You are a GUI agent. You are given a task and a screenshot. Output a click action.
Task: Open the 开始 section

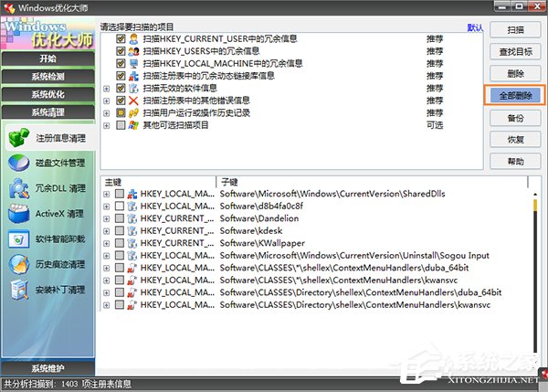47,58
